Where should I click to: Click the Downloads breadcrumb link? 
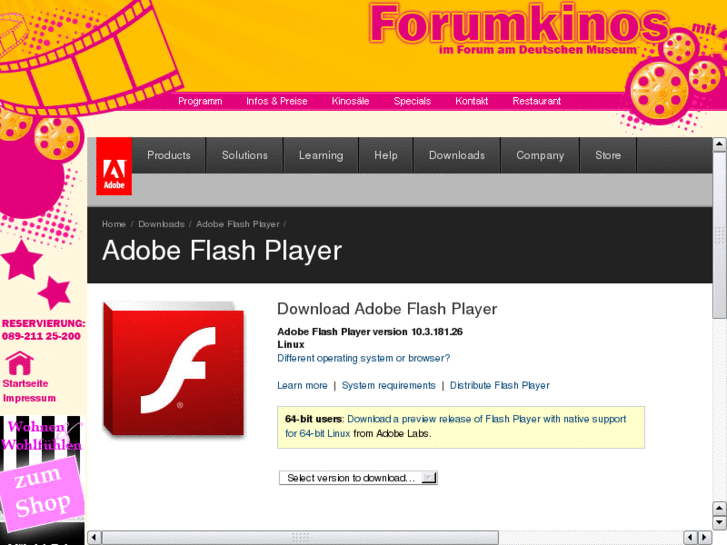pyautogui.click(x=161, y=224)
